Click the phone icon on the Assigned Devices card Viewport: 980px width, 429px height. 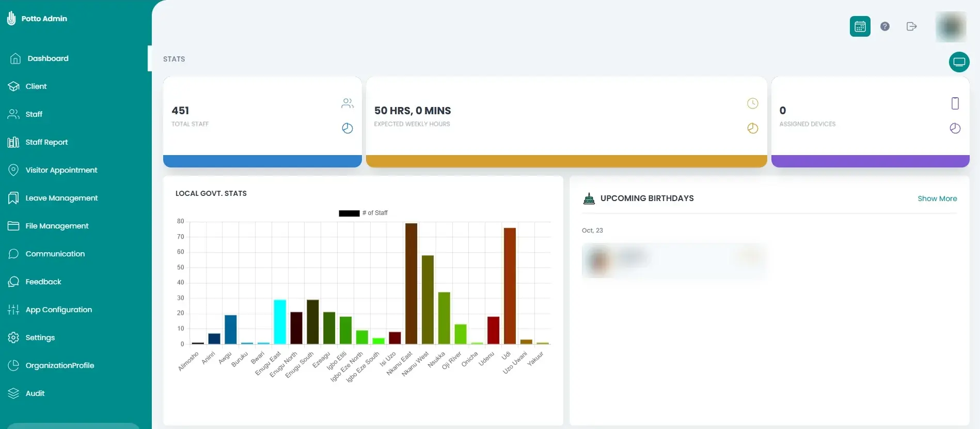pos(955,103)
